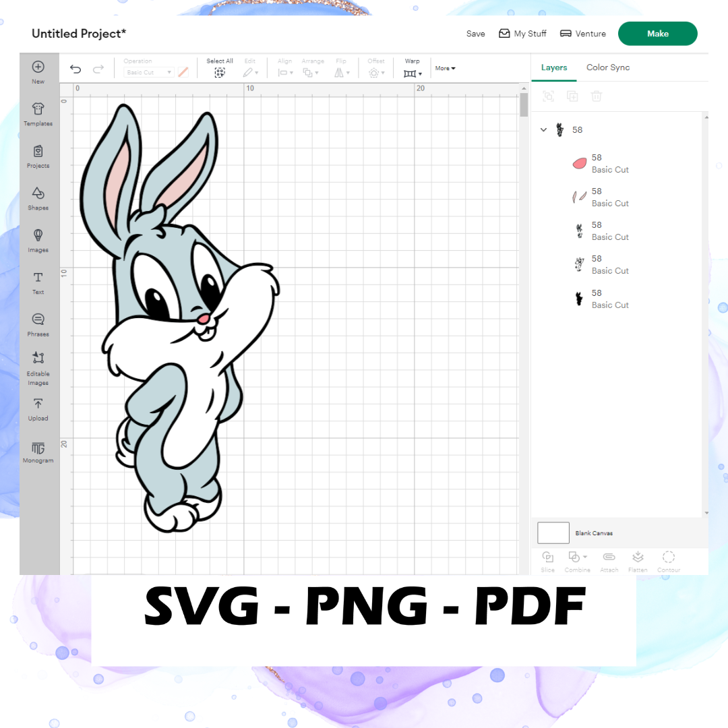Screen dimensions: 728x728
Task: Click the Undo arrow
Action: coord(75,69)
